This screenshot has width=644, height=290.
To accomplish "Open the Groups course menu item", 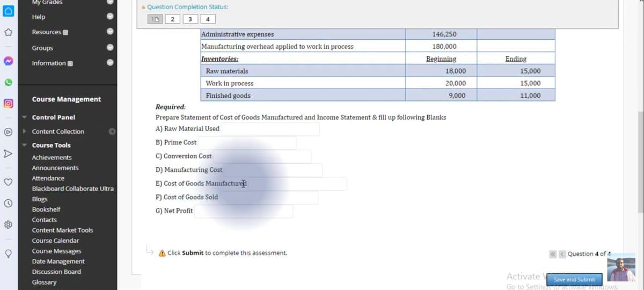I will pyautogui.click(x=42, y=48).
